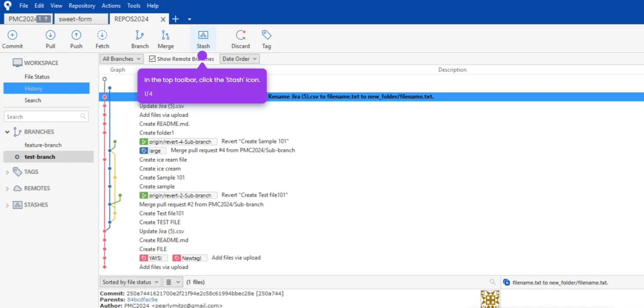Expand the STASHES section
The height and width of the screenshot is (308, 644).
[x=7, y=205]
